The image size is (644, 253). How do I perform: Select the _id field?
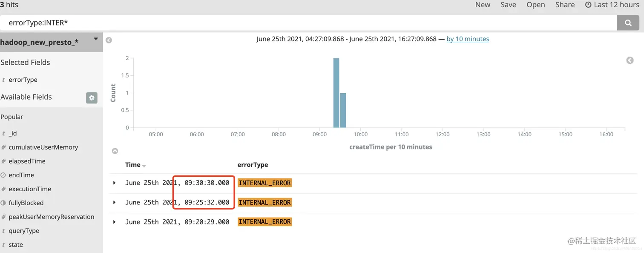(13, 133)
